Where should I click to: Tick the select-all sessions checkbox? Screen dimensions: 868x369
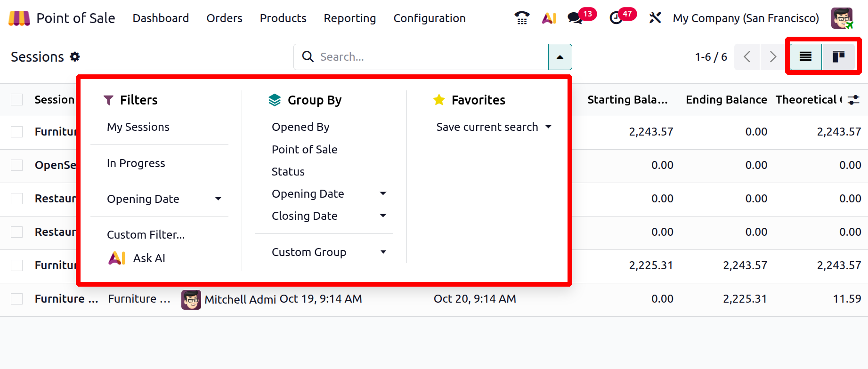click(17, 100)
